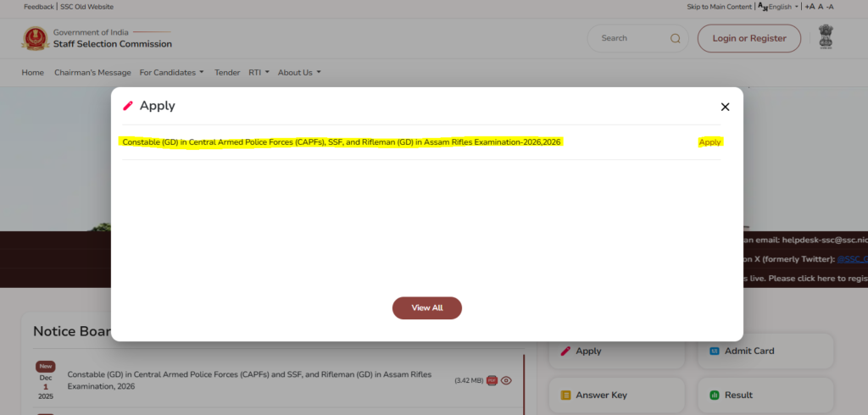Screen dimensions: 868x415
Task: Increase font size with +A
Action: pyautogui.click(x=810, y=7)
